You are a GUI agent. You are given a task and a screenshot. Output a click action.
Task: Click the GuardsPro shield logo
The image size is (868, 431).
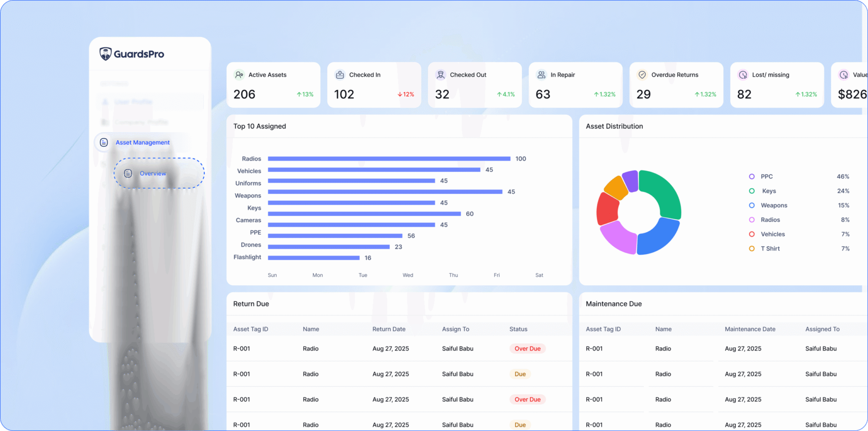point(106,54)
